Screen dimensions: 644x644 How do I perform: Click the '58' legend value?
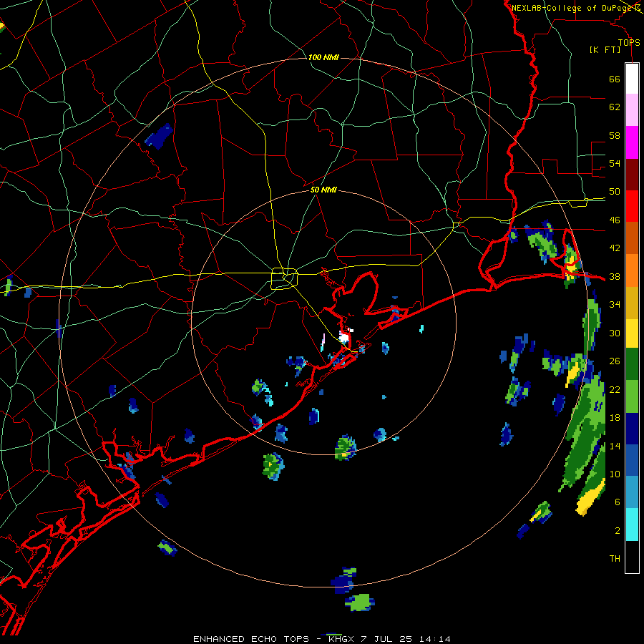[x=615, y=135]
